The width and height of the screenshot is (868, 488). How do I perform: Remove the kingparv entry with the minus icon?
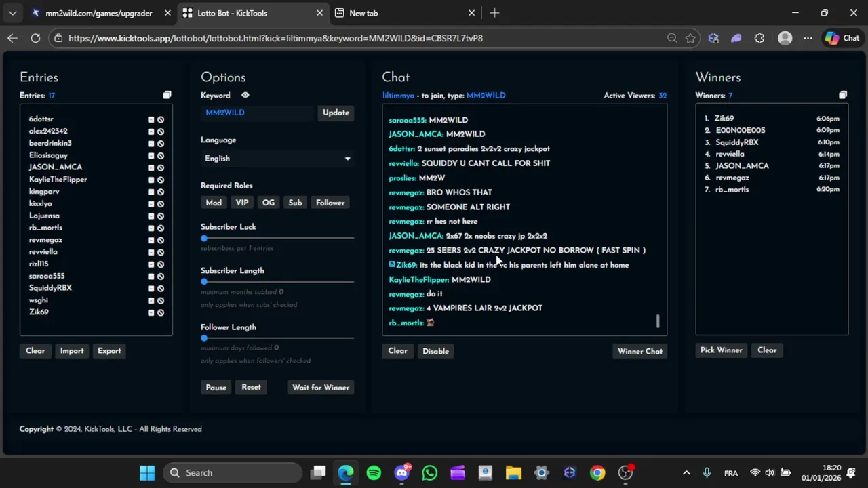tap(151, 192)
